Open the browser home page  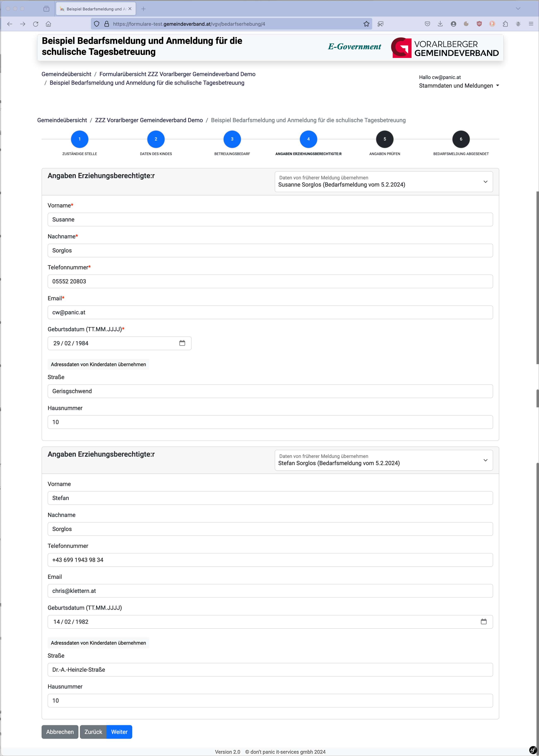(48, 24)
